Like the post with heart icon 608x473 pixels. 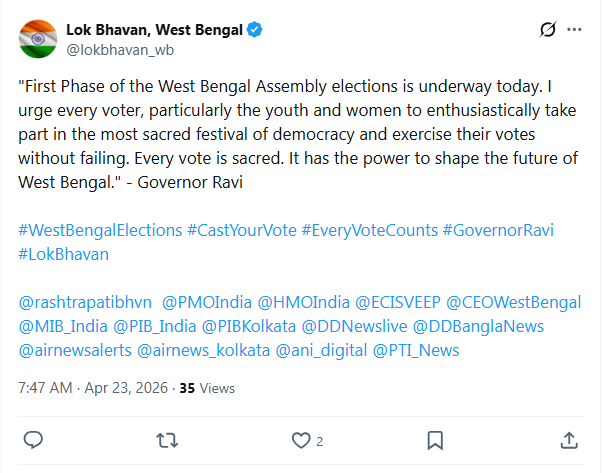301,440
